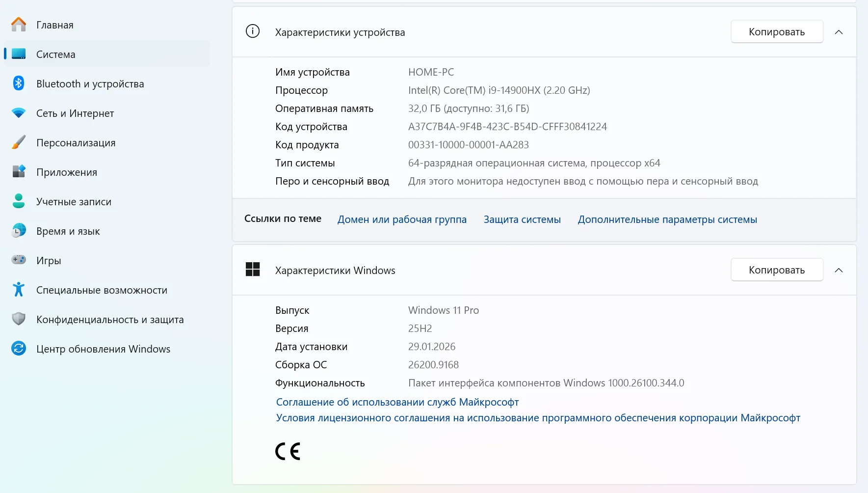The height and width of the screenshot is (493, 868).
Task: Click OS build value 26200.9168
Action: 433,365
